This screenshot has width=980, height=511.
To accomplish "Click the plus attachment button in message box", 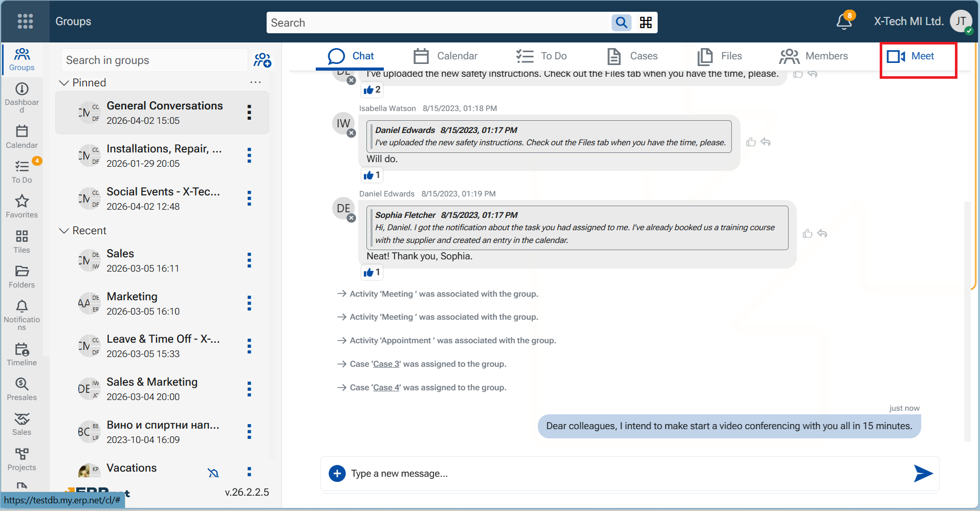I will point(337,474).
